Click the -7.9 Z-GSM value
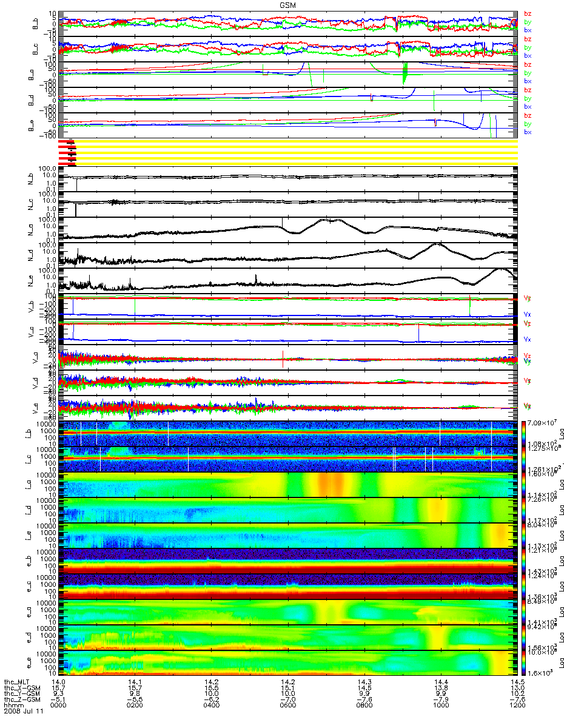The height and width of the screenshot is (728, 564). pos(440,698)
